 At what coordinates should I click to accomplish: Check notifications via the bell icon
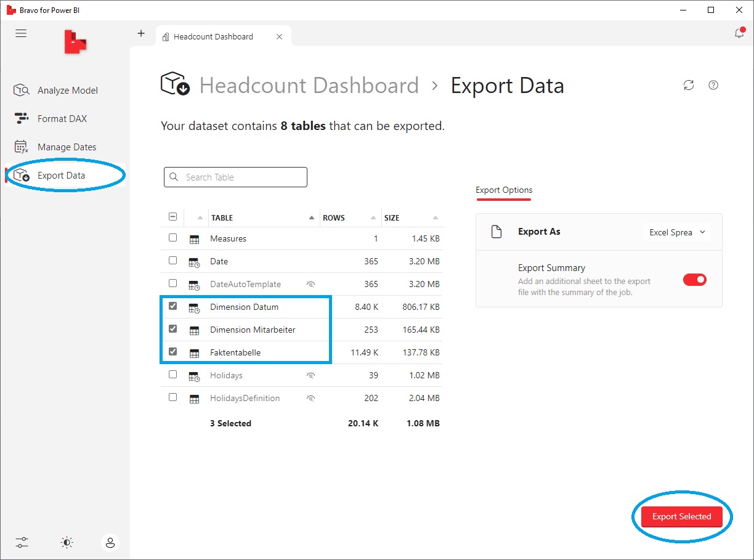pos(739,33)
